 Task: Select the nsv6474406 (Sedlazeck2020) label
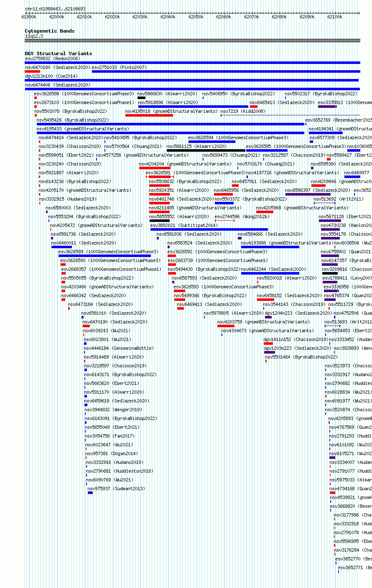(57, 85)
